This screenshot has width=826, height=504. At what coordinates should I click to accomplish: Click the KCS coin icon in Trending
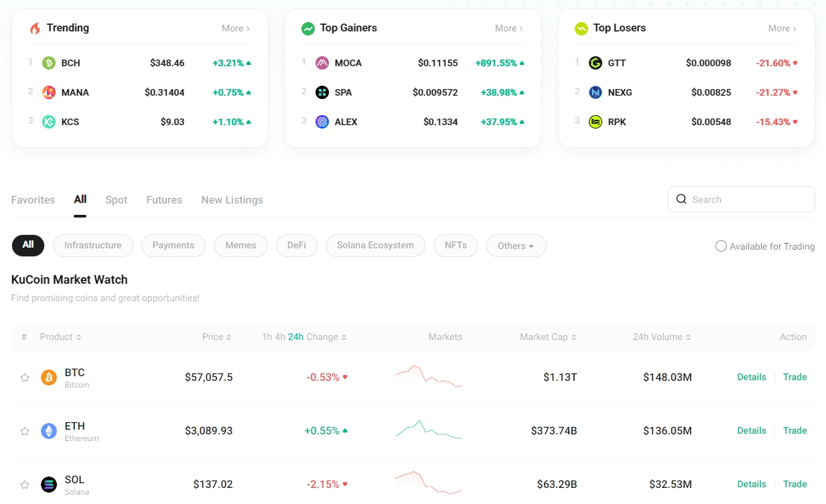49,122
